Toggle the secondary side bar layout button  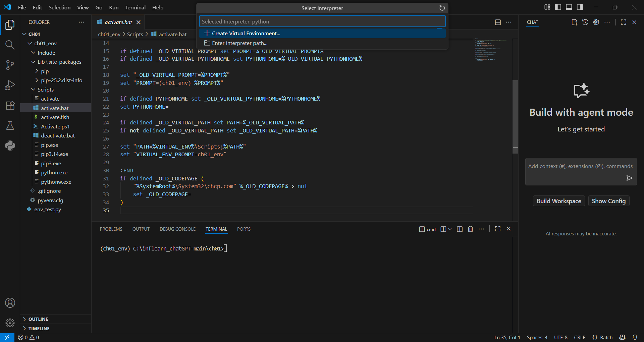pos(580,7)
